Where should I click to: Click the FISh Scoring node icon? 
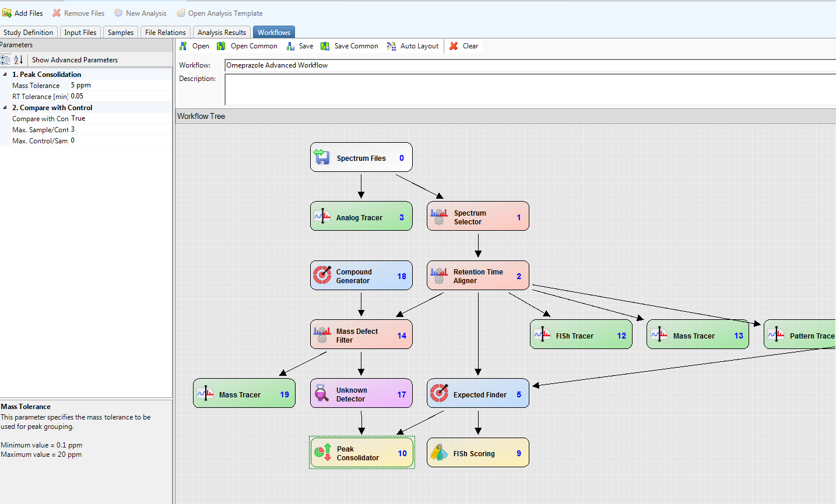click(x=438, y=452)
